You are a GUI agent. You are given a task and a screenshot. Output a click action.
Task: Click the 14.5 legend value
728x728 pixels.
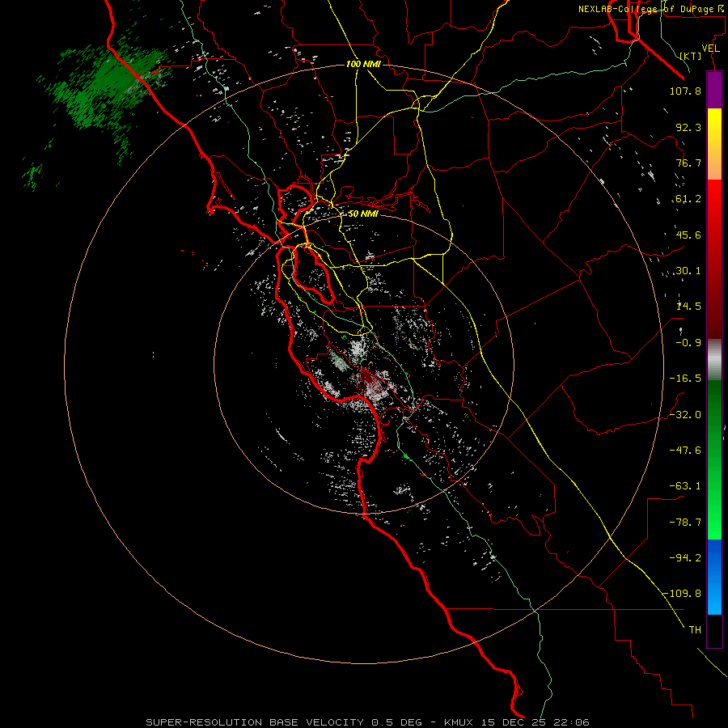click(688, 307)
